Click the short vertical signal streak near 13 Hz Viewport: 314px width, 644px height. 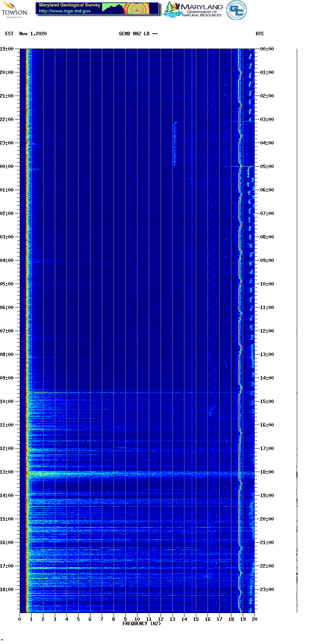click(x=175, y=144)
